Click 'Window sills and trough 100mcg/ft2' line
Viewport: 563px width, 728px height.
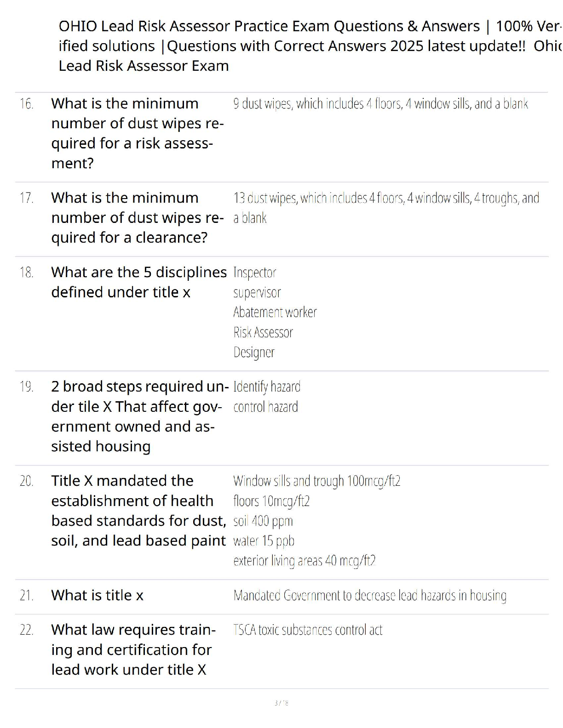click(x=316, y=481)
